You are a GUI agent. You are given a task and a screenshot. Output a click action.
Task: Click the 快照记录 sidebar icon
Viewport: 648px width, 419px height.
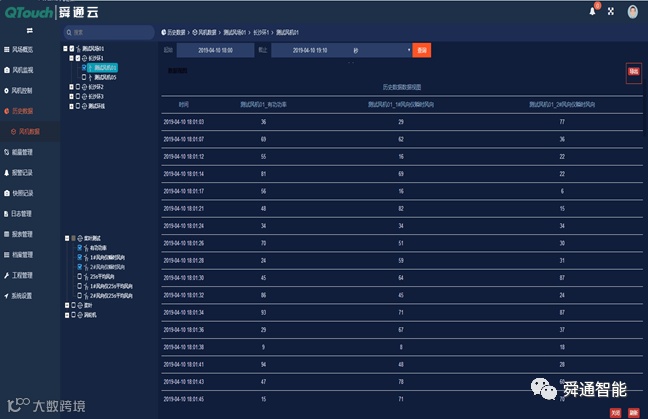[x=7, y=193]
